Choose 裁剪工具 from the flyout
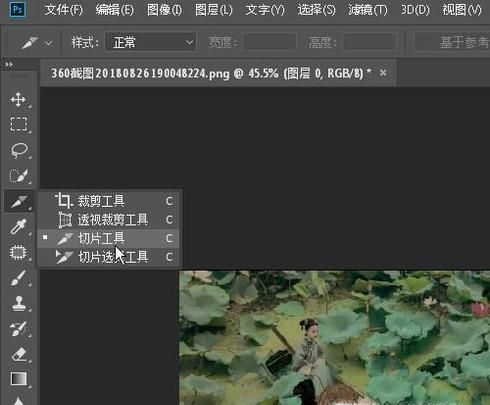Screen dimensions: 490x405 [x=109, y=201]
